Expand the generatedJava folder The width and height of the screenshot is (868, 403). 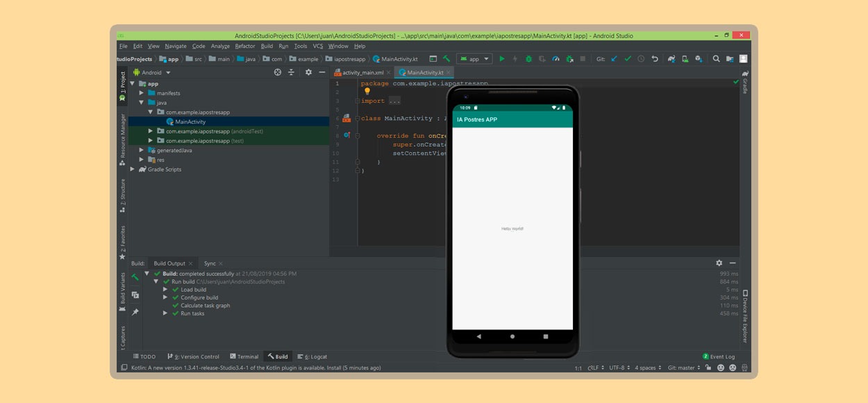click(x=142, y=150)
